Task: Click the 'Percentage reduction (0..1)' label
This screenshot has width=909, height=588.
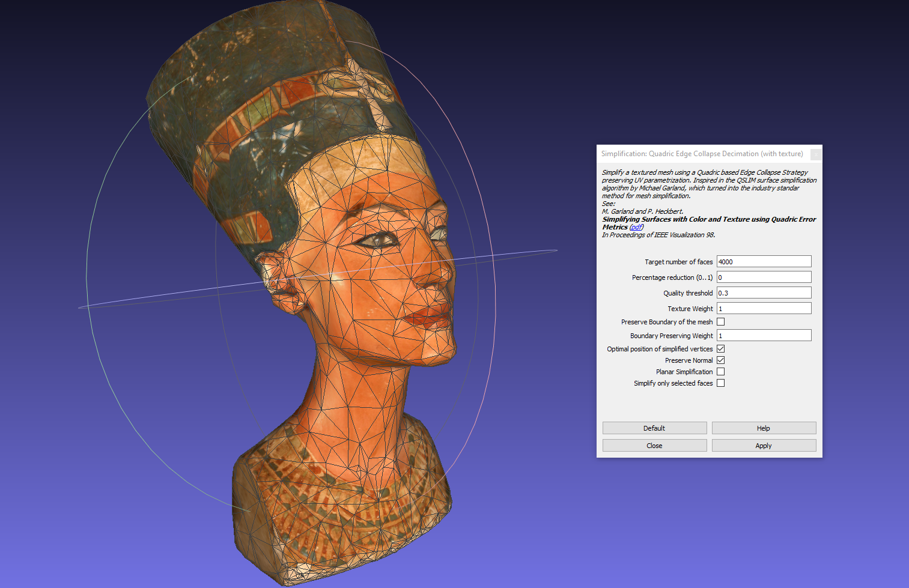Action: tap(672, 277)
